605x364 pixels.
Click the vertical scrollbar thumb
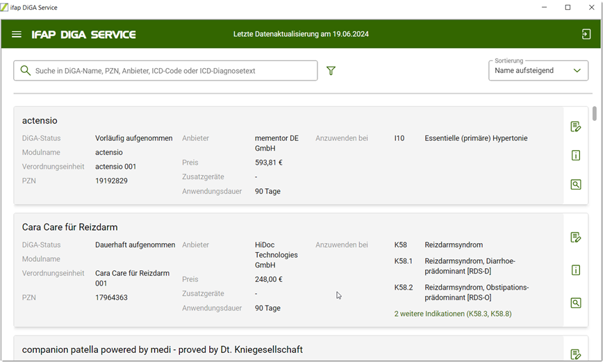[595, 114]
